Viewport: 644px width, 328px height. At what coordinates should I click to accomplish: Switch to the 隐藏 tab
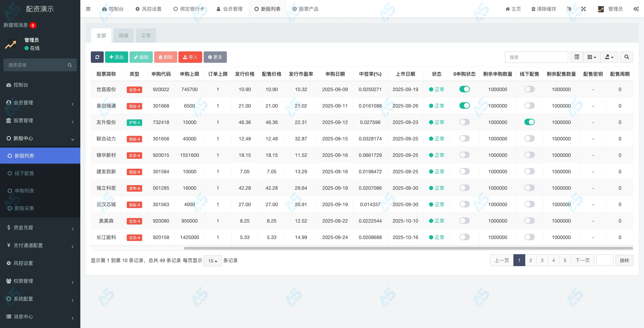tap(123, 35)
